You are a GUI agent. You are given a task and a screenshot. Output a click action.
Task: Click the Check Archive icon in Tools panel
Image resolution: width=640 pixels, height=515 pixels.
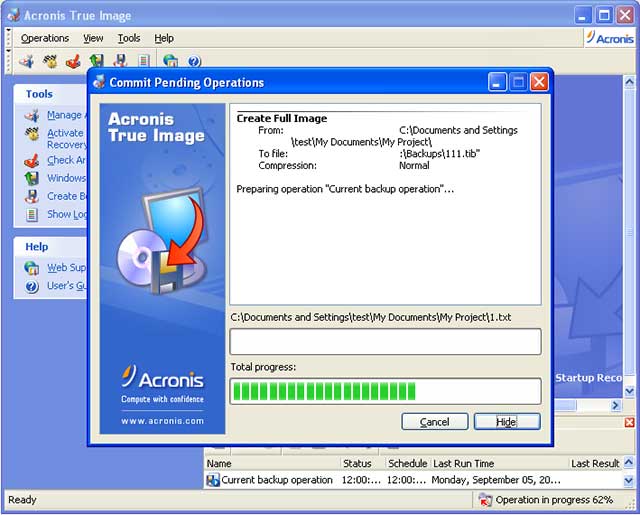32,160
